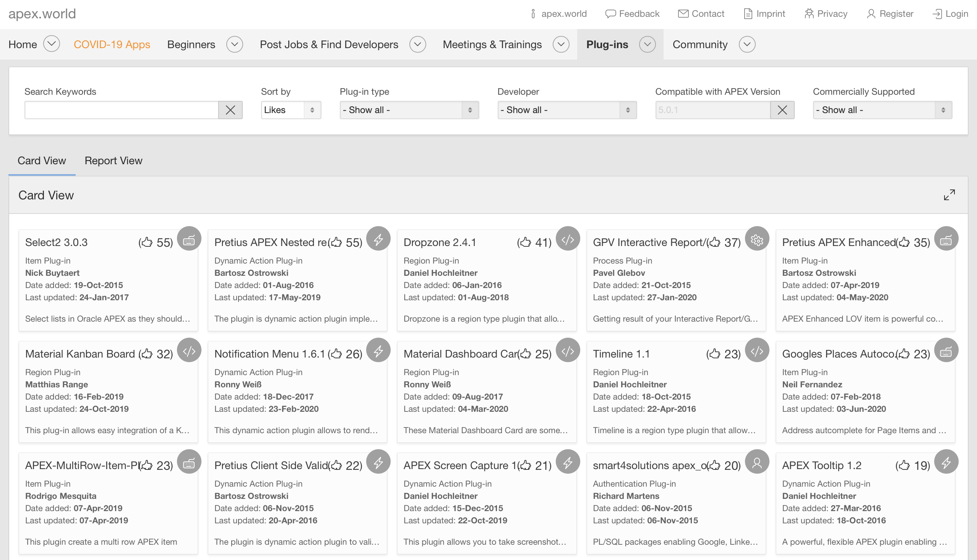Image resolution: width=977 pixels, height=560 pixels.
Task: Open the Plug-in type dropdown
Action: (409, 110)
